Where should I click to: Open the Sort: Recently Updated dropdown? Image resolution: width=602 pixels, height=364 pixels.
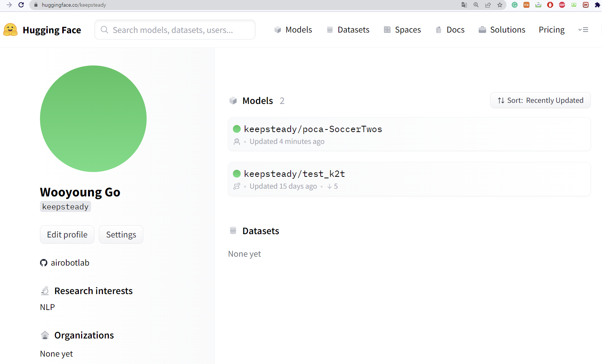click(x=540, y=100)
